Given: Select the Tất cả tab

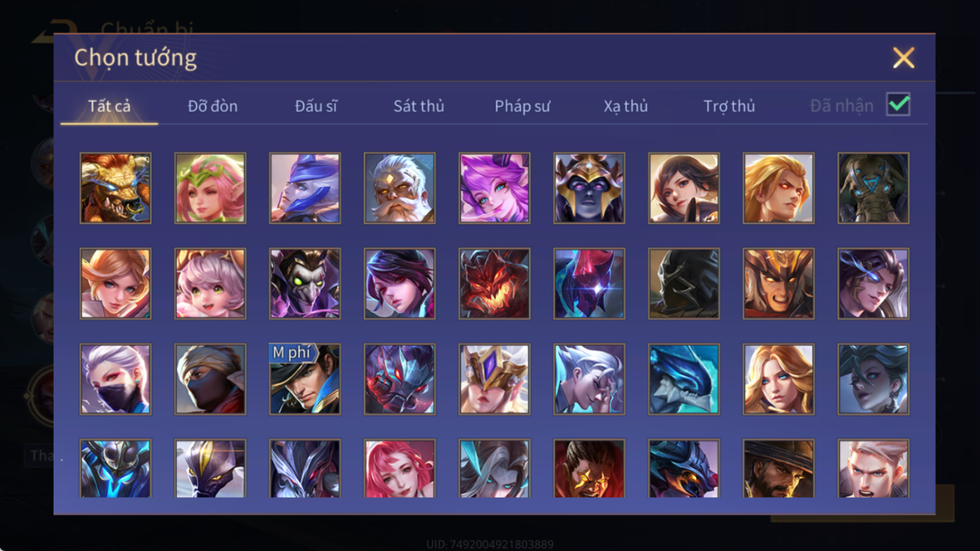Looking at the screenshot, I should (x=109, y=106).
